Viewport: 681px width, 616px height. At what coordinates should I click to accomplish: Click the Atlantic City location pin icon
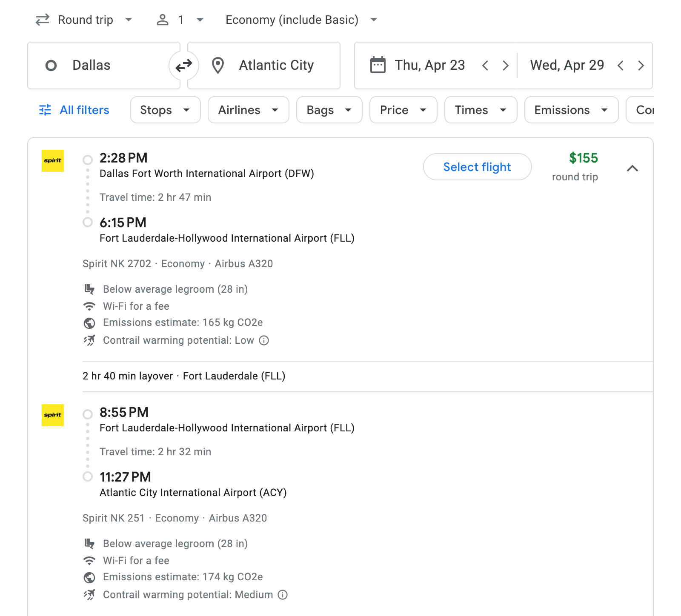(218, 65)
